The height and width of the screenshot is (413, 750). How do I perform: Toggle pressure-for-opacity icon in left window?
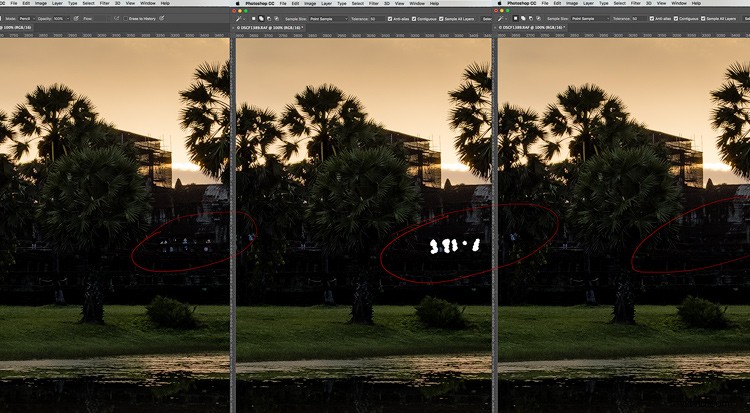[x=76, y=19]
